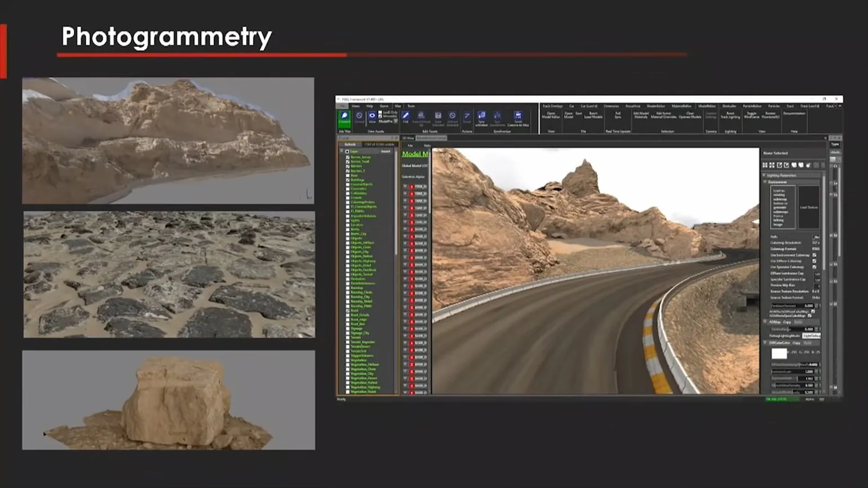Uncheck the first Barrier layer checkbox
Screen dimensions: 868x488
point(348,157)
